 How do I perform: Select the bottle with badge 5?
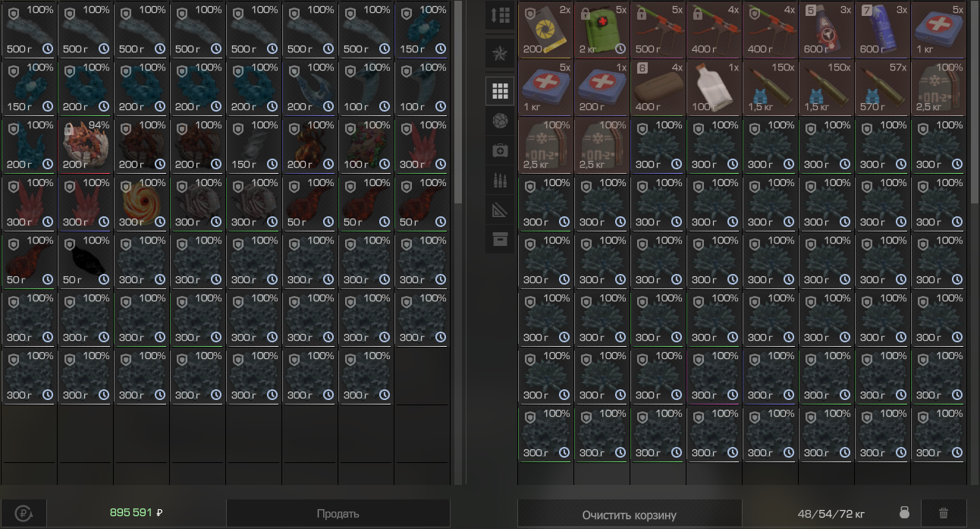(826, 30)
